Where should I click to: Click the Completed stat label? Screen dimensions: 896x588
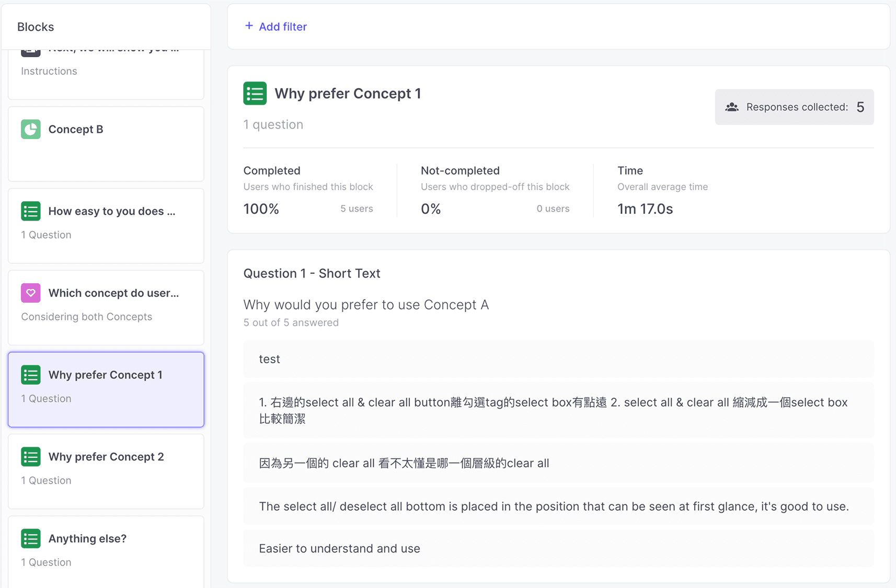272,170
